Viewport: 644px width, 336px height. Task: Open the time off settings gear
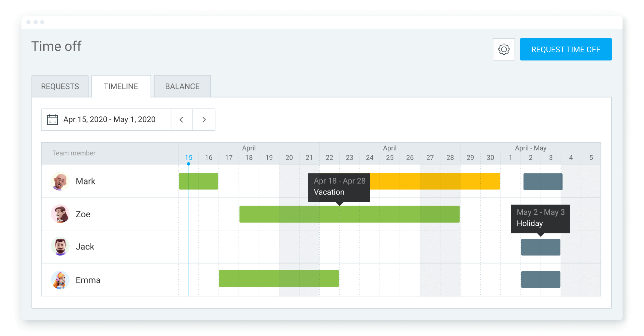503,49
